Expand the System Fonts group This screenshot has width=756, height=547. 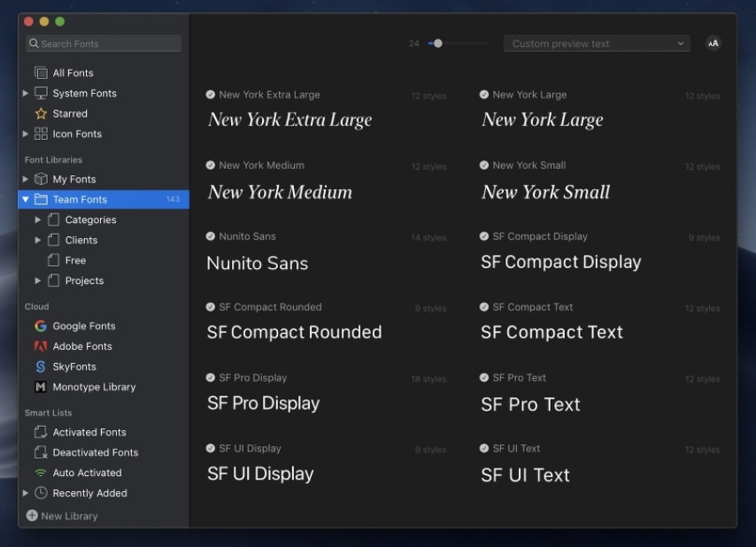pos(26,93)
